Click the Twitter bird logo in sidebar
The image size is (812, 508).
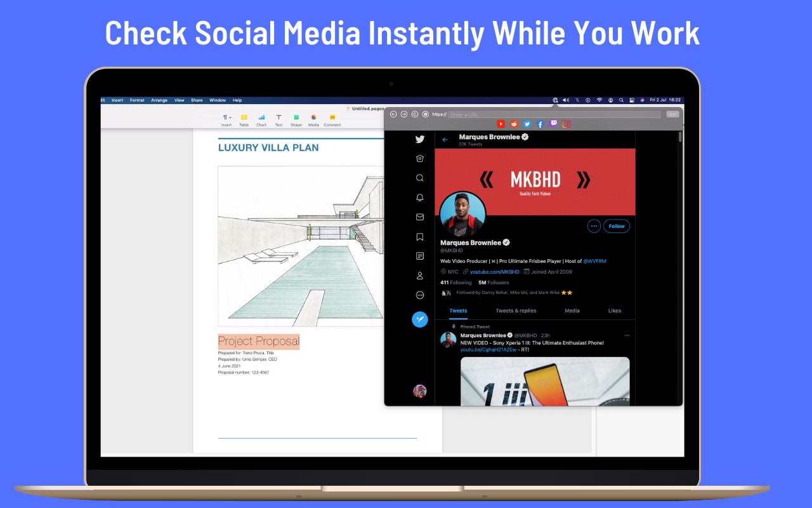pyautogui.click(x=420, y=139)
